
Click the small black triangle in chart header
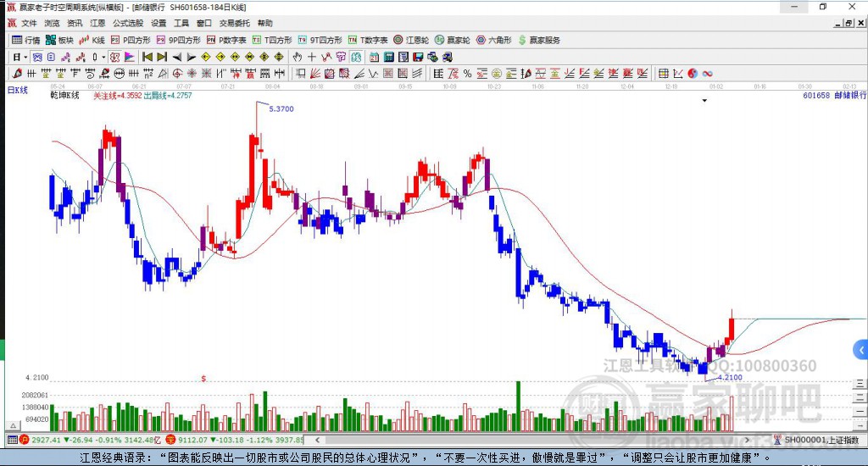coord(704,101)
